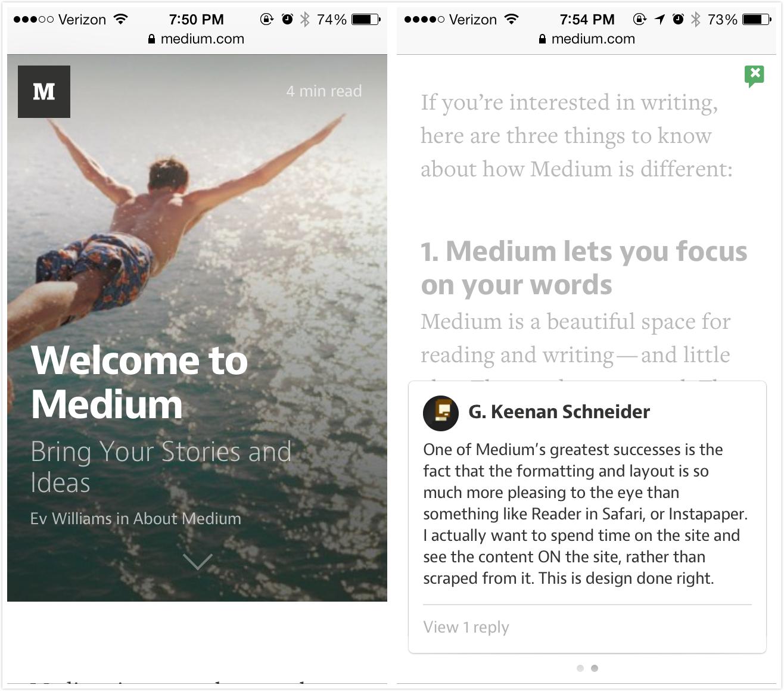Tap the 7:54 PM clock
784x691 pixels.
pos(587,19)
